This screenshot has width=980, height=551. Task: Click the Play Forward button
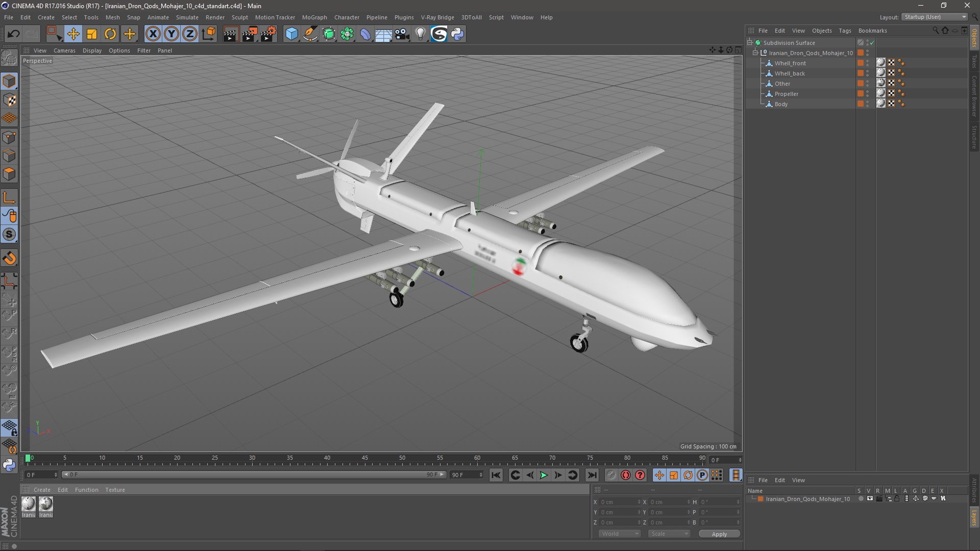[x=544, y=475]
